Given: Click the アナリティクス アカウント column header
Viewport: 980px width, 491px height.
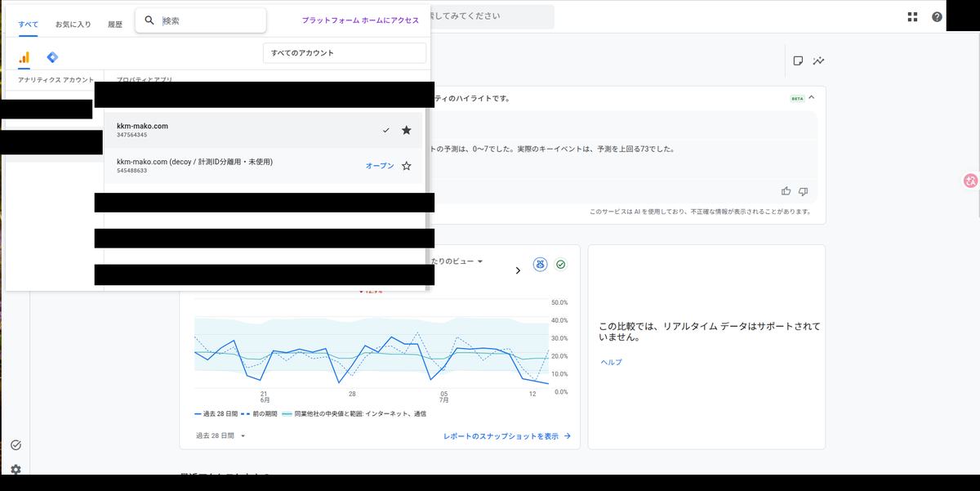Looking at the screenshot, I should [x=56, y=80].
